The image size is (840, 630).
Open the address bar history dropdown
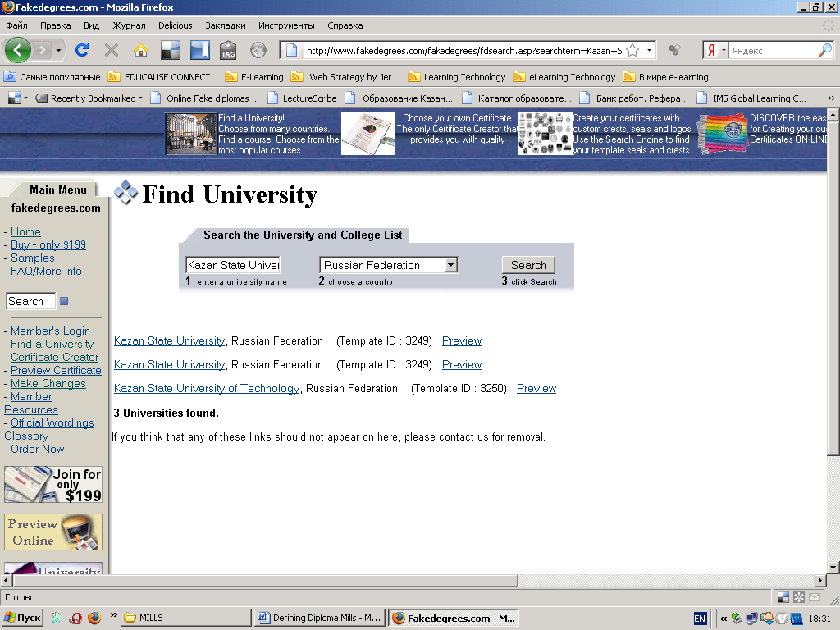[650, 50]
